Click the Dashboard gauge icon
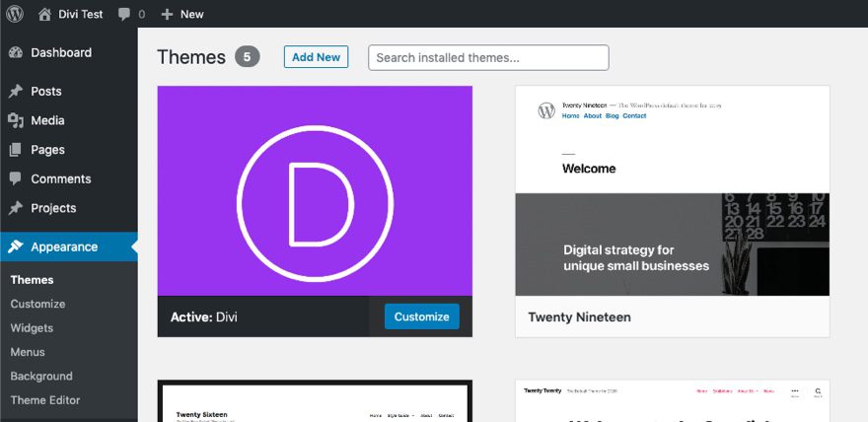 [15, 53]
